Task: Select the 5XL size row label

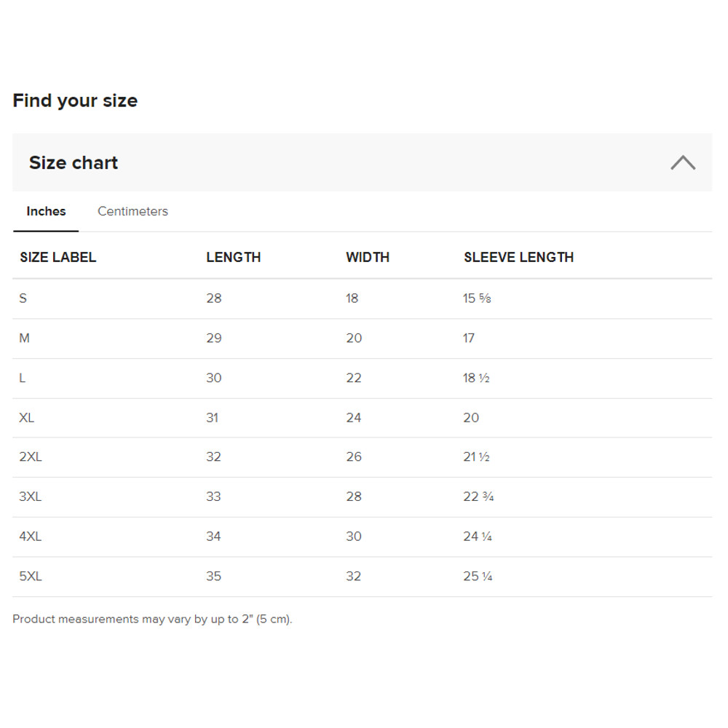Action: [x=31, y=577]
